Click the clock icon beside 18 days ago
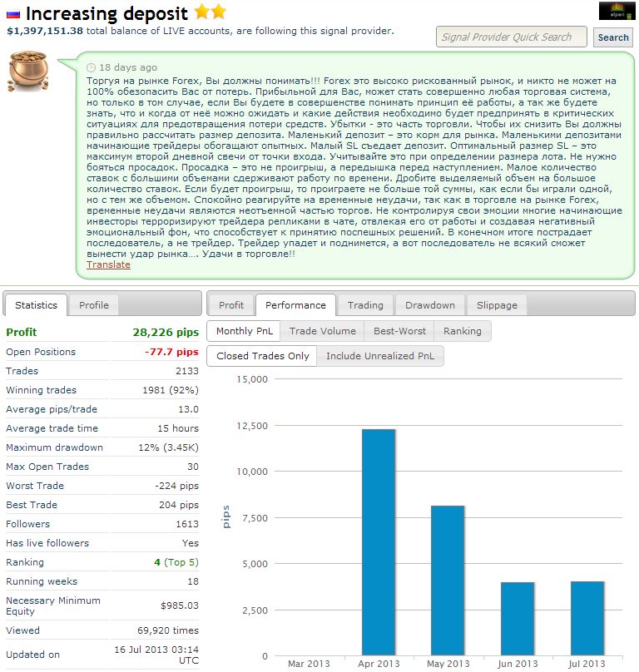 click(91, 67)
